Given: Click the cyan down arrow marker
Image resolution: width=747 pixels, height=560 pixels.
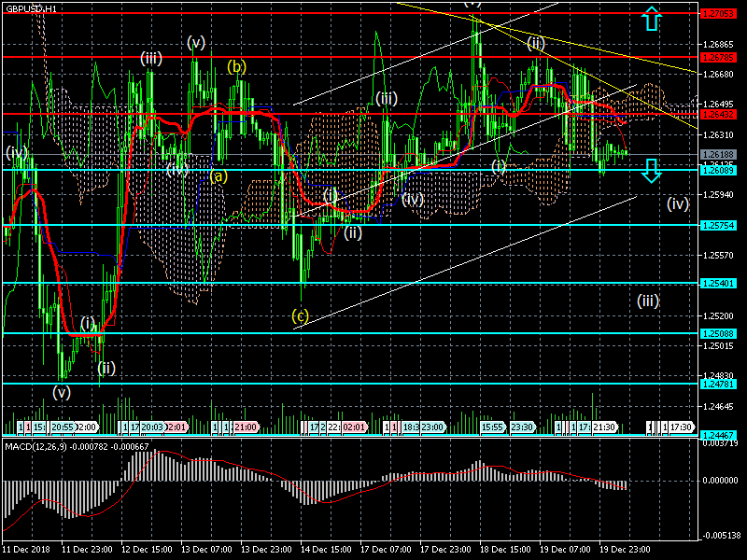Looking at the screenshot, I should (x=652, y=170).
